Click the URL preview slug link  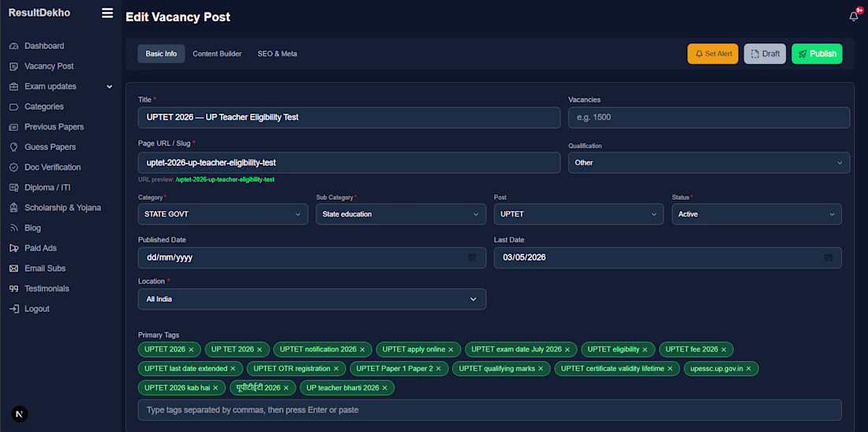coord(226,179)
